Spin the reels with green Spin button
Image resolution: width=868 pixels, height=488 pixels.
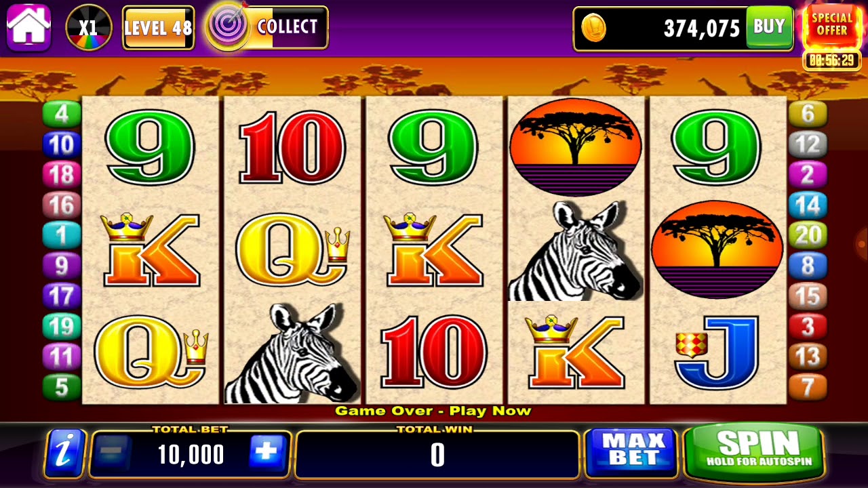pos(754,451)
